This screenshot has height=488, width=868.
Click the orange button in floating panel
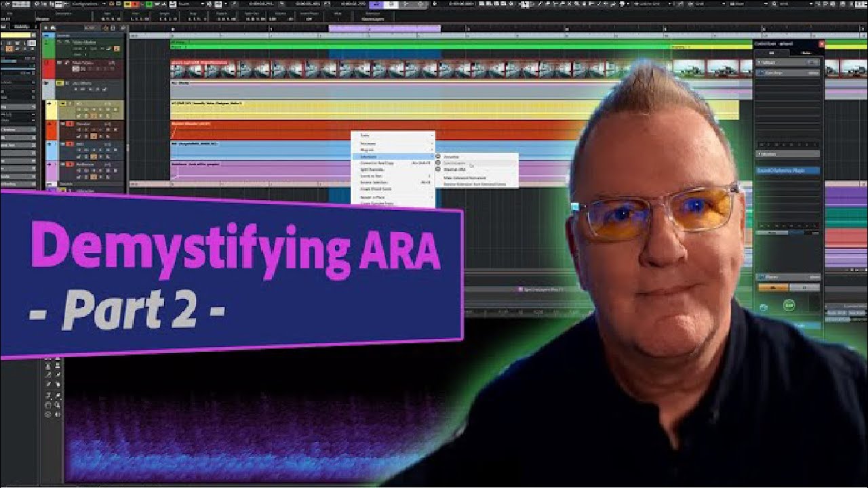pos(772,287)
